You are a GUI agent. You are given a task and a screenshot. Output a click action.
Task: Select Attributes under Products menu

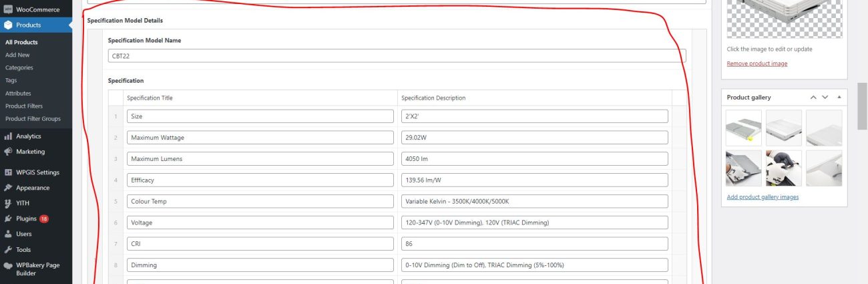coord(18,94)
